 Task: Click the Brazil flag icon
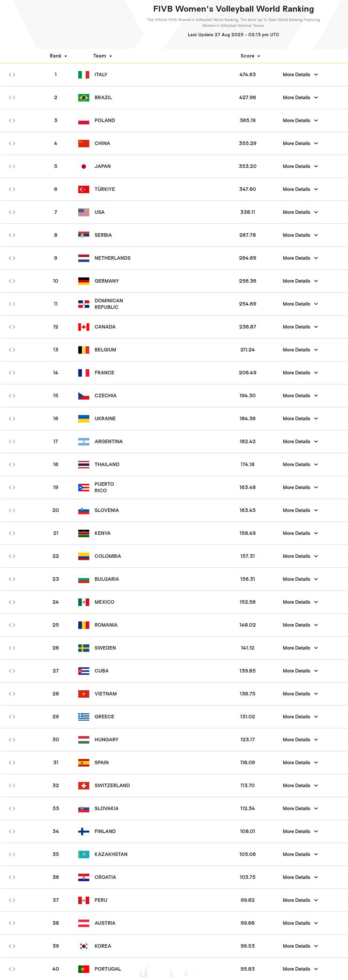[84, 98]
